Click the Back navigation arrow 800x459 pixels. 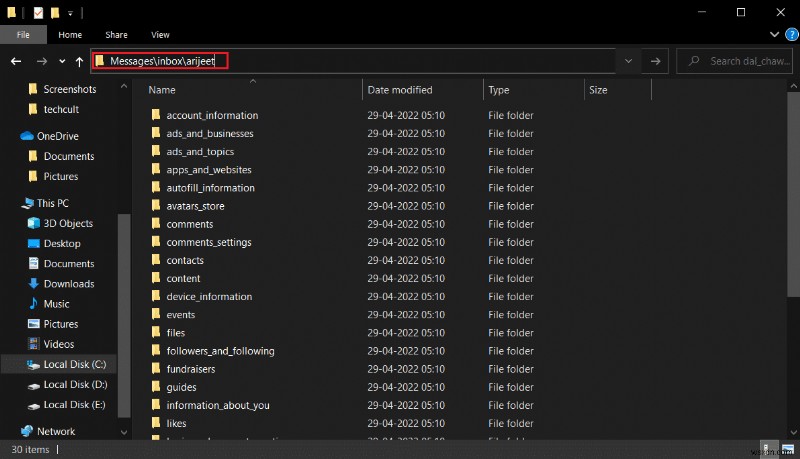[x=15, y=61]
